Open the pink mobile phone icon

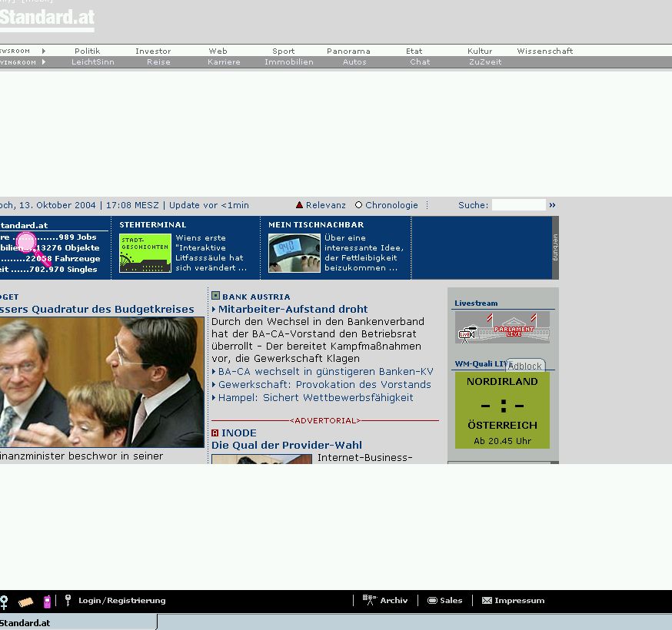coord(47,602)
